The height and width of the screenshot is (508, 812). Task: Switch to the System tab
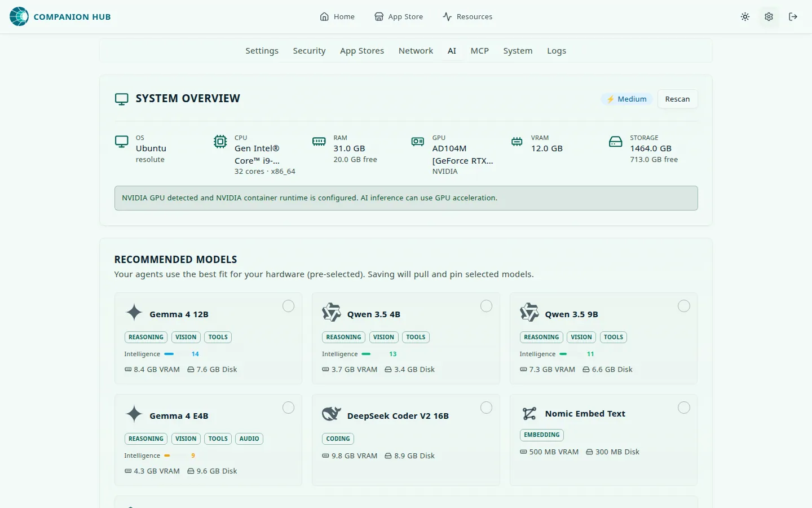(x=518, y=51)
